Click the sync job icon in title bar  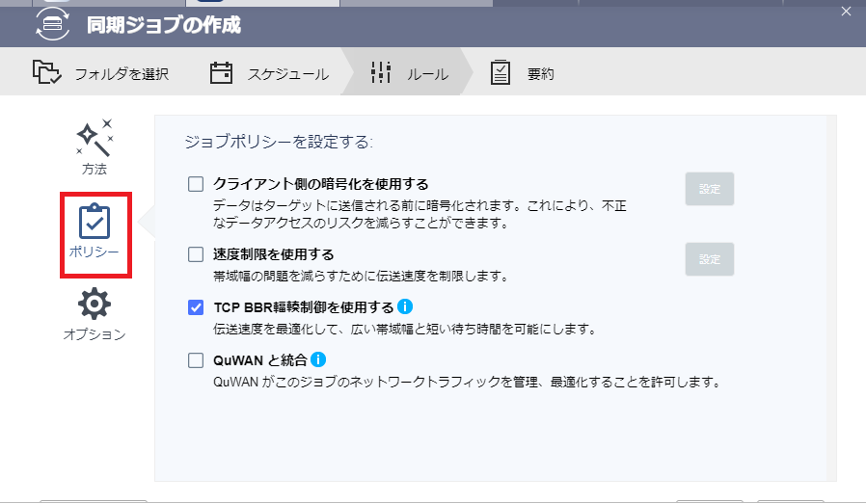point(53,24)
